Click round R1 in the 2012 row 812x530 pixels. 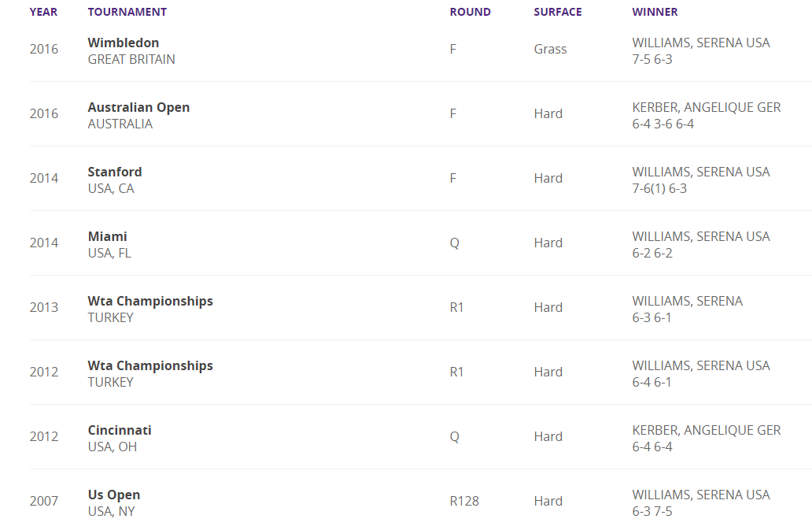point(456,372)
